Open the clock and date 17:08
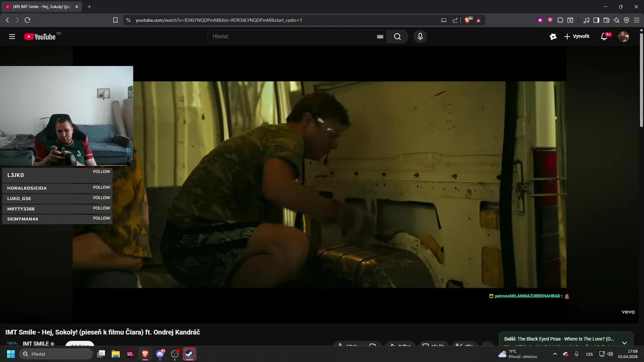Screen dimensions: 644x362 [x=628, y=354]
